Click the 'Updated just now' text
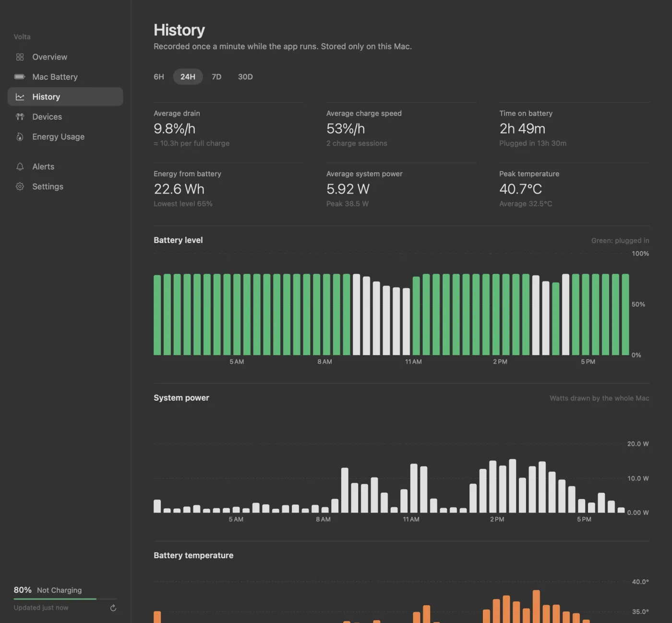 [41, 608]
